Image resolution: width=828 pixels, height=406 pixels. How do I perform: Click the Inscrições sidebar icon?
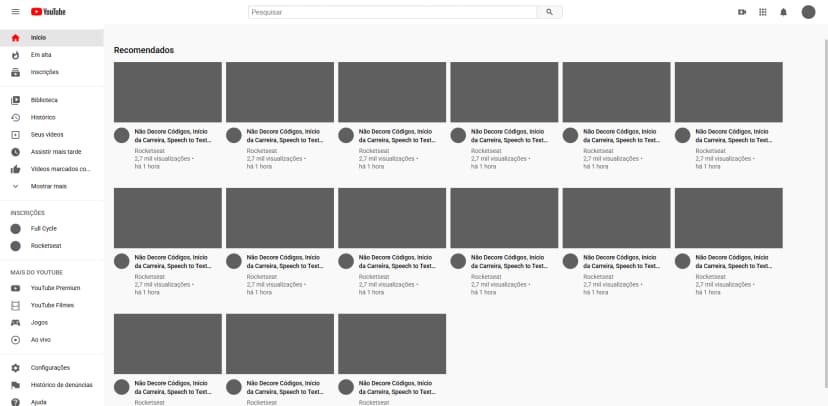pos(15,72)
